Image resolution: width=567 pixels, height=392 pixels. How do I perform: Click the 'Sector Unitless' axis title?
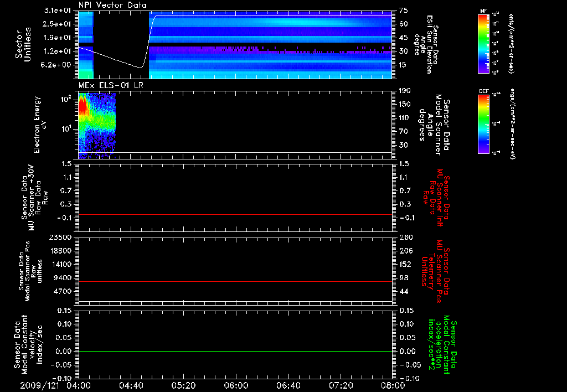[23, 44]
